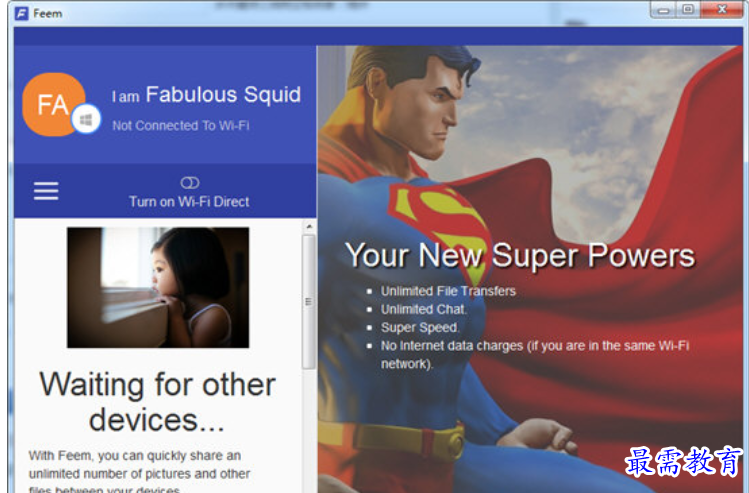749x493 pixels.
Task: Click the orange FA avatar
Action: [54, 104]
